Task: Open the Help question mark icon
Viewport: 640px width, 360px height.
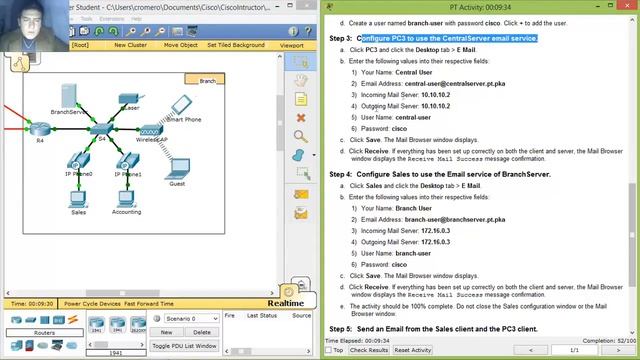Action: point(308,31)
